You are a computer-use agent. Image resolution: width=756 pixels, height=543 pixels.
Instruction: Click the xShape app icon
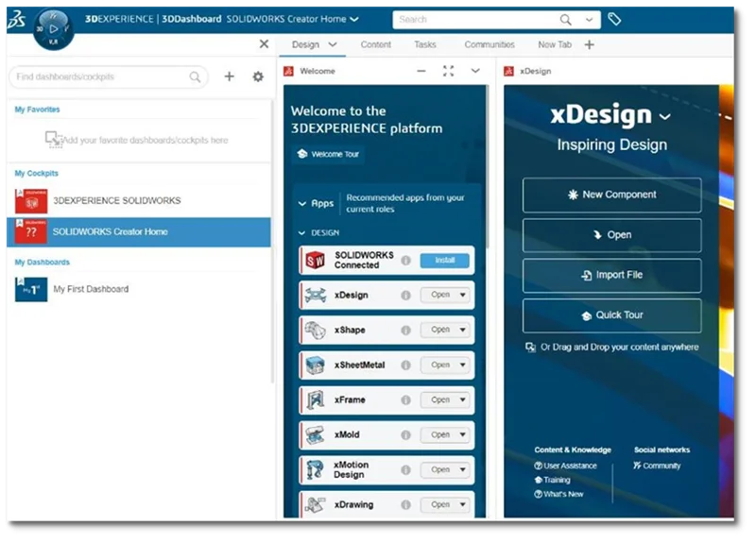coord(315,330)
